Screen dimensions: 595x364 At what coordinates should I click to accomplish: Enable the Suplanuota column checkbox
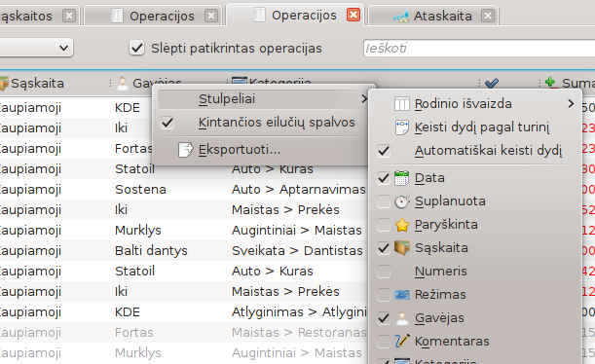pos(384,201)
